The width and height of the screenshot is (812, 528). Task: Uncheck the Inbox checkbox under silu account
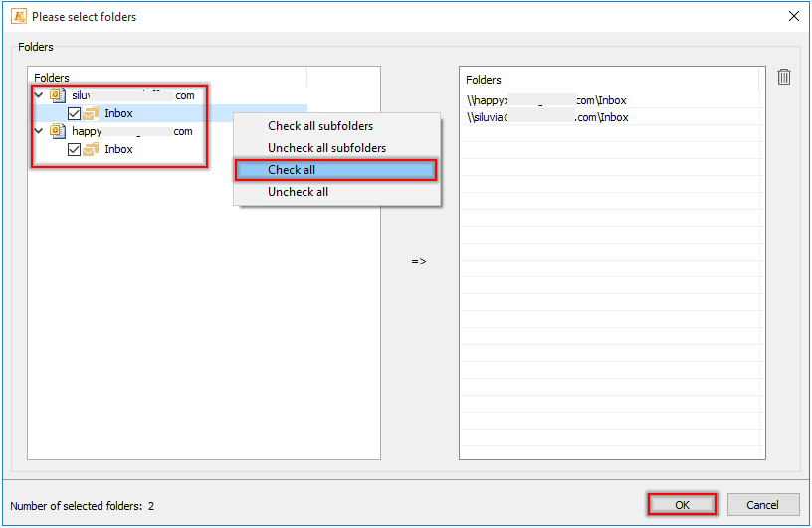(74, 114)
